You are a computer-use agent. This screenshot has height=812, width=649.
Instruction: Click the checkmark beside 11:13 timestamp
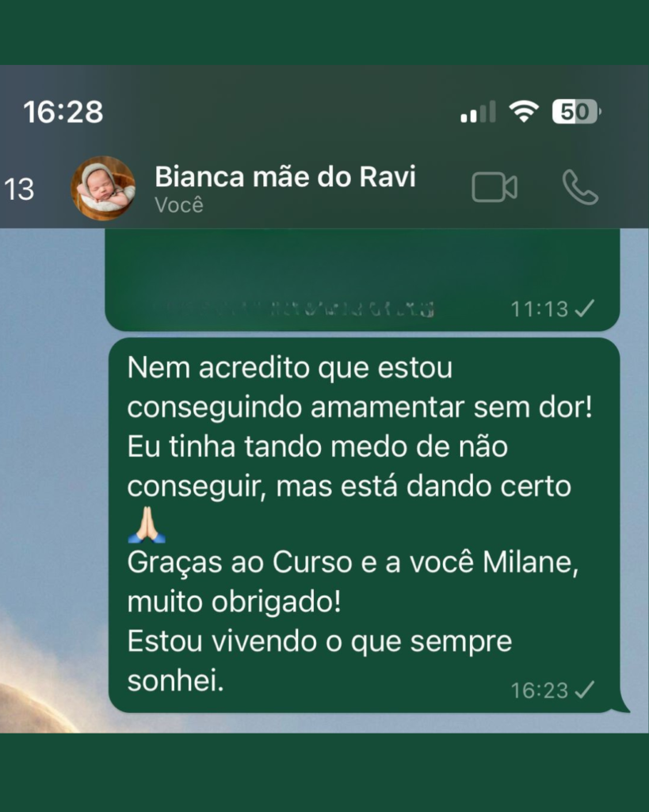pos(584,308)
